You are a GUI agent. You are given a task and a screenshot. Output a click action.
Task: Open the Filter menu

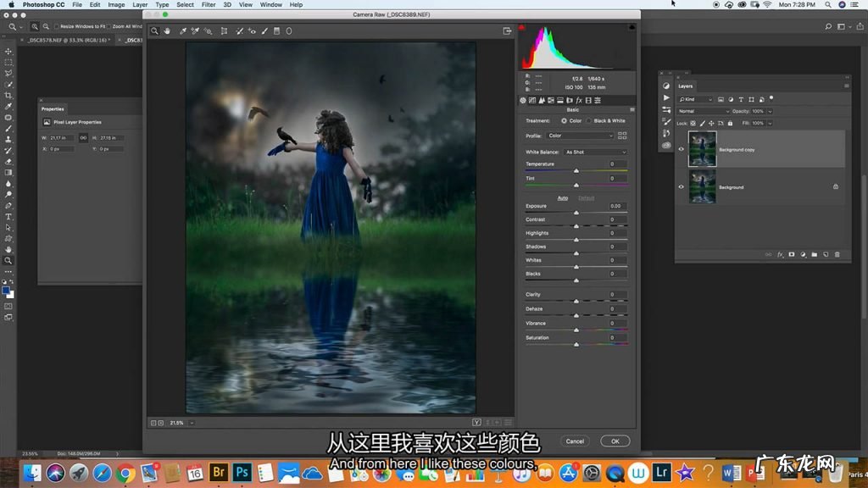click(209, 4)
